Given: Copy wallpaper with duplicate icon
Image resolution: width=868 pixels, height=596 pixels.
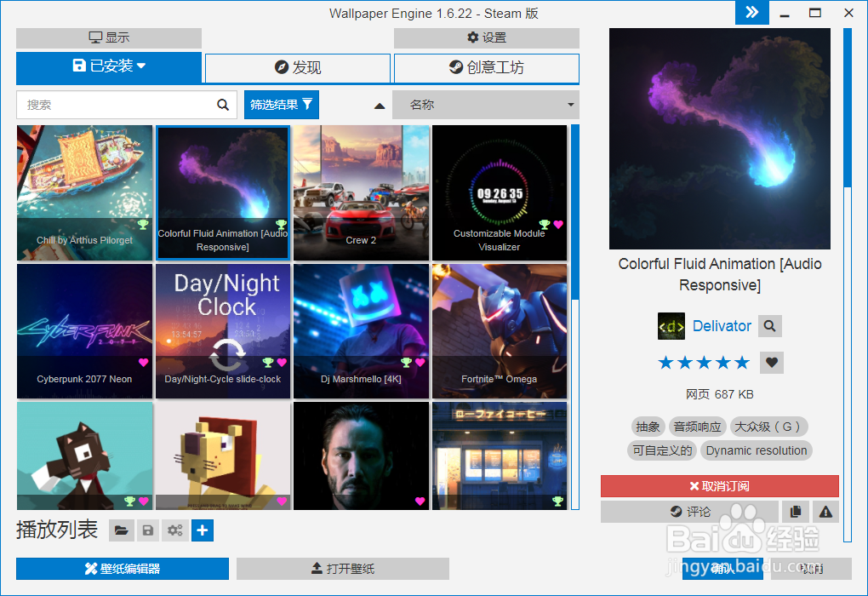Looking at the screenshot, I should click(796, 512).
